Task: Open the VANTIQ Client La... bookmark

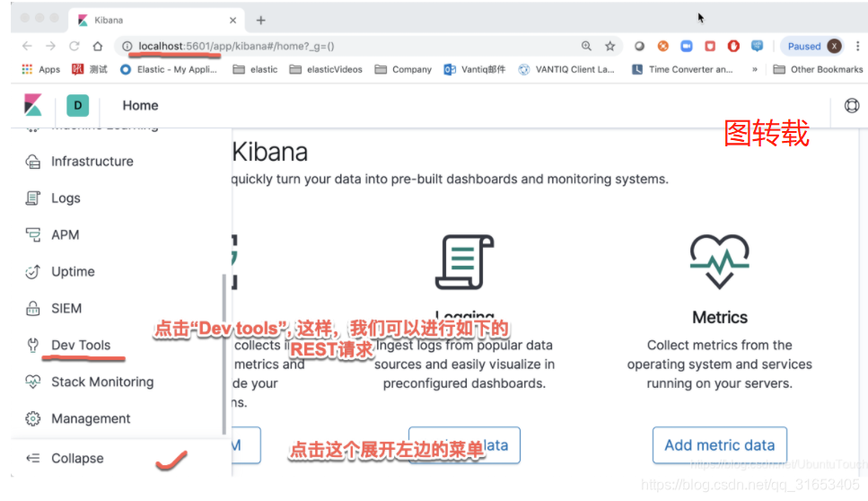Action: click(566, 69)
